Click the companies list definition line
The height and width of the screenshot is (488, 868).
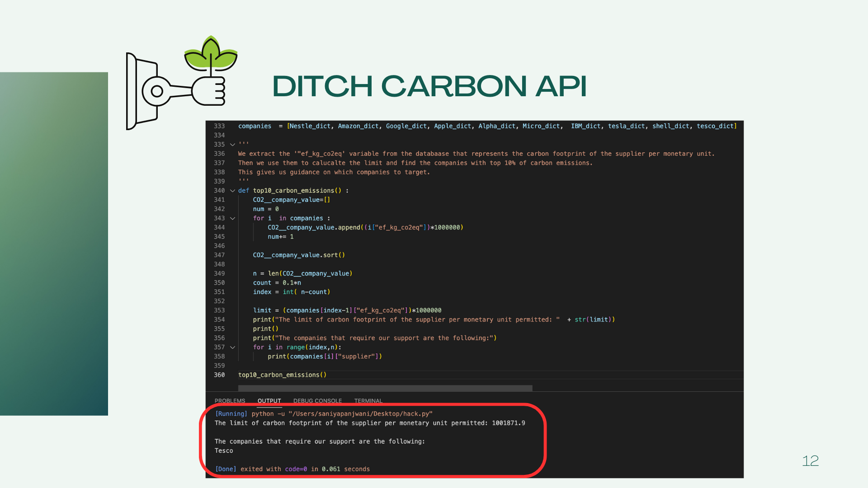(487, 126)
